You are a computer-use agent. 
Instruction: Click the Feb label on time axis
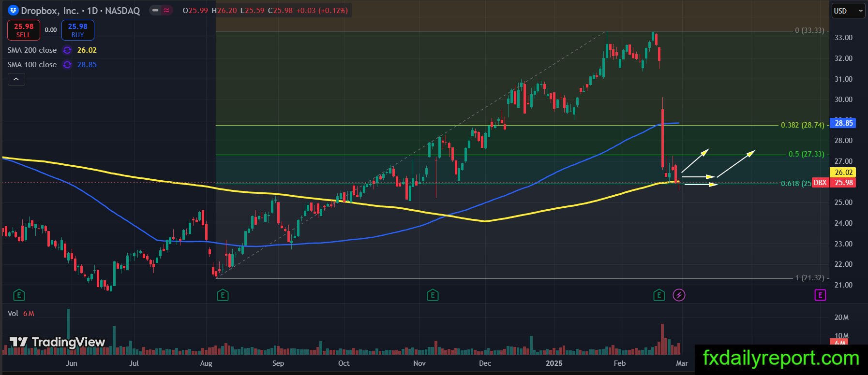[620, 363]
